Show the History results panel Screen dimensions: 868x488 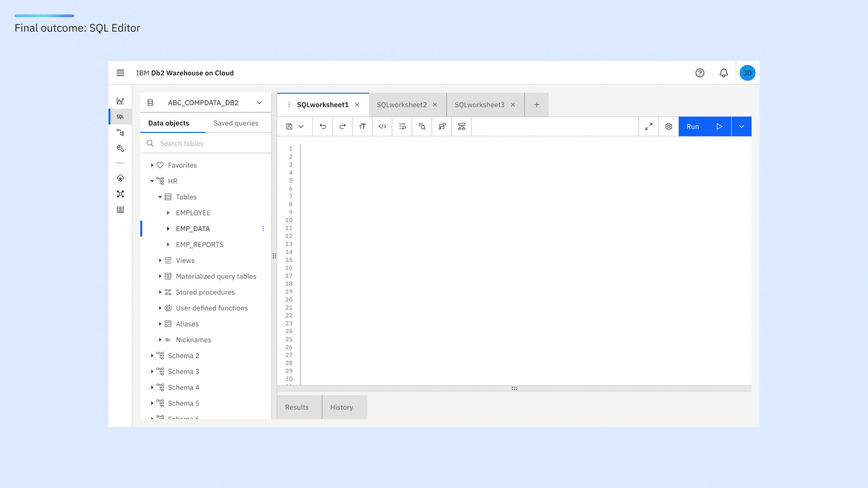(x=342, y=407)
